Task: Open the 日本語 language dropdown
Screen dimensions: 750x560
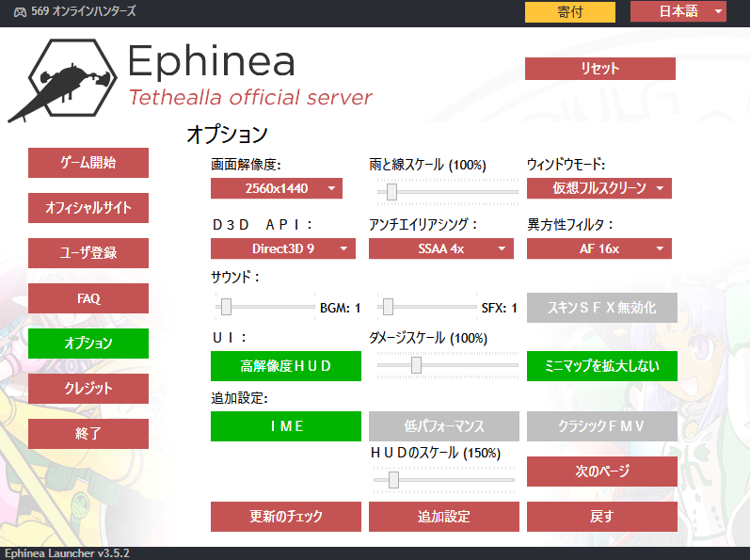Action: 678,11
